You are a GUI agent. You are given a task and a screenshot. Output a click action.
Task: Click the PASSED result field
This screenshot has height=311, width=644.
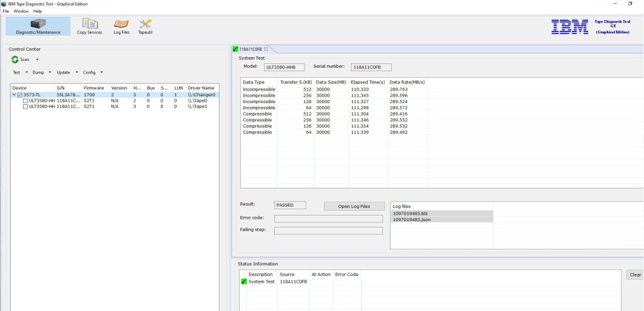[290, 205]
